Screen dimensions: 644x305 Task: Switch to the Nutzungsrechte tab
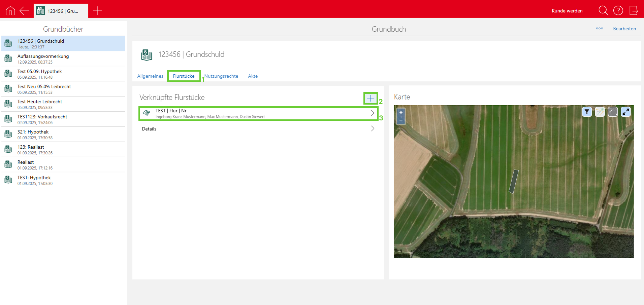[x=221, y=76]
